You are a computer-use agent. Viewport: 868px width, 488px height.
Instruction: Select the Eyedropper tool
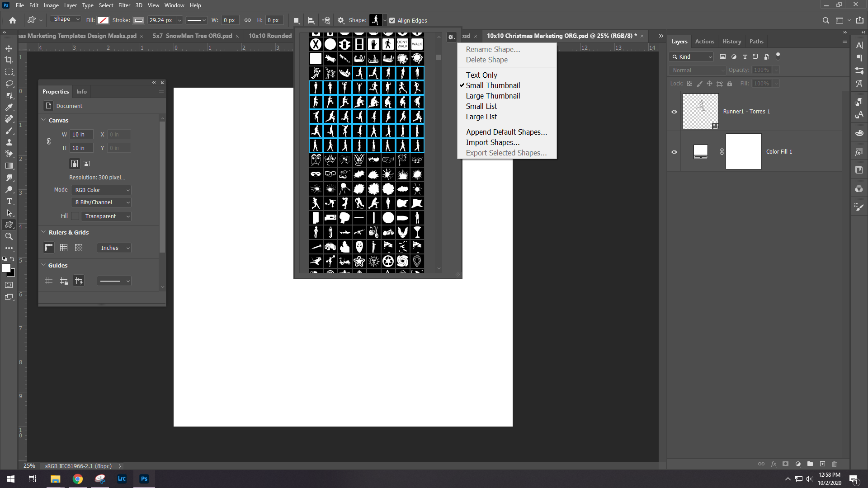(9, 107)
